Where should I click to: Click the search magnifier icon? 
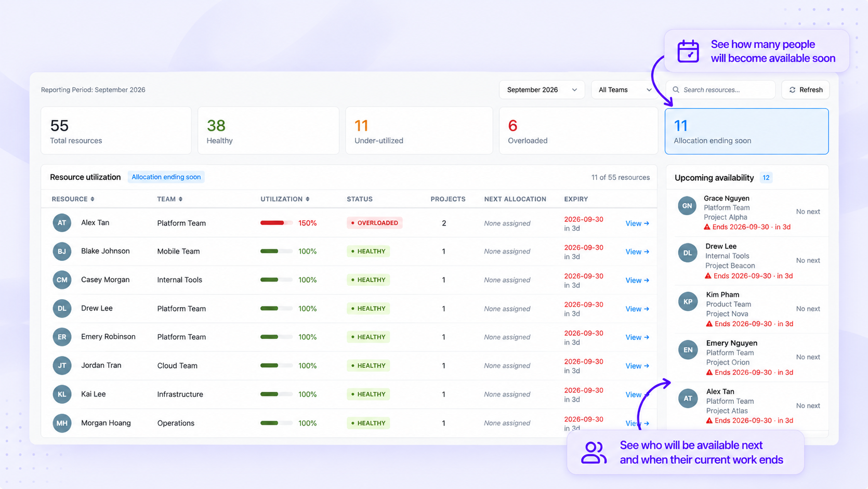click(x=676, y=90)
